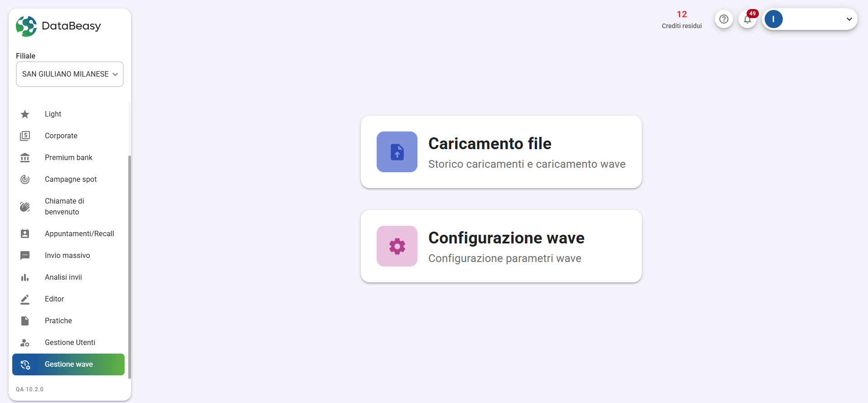Viewport: 868px width, 403px height.
Task: Open the Premium bank bank icon
Action: coord(24,157)
